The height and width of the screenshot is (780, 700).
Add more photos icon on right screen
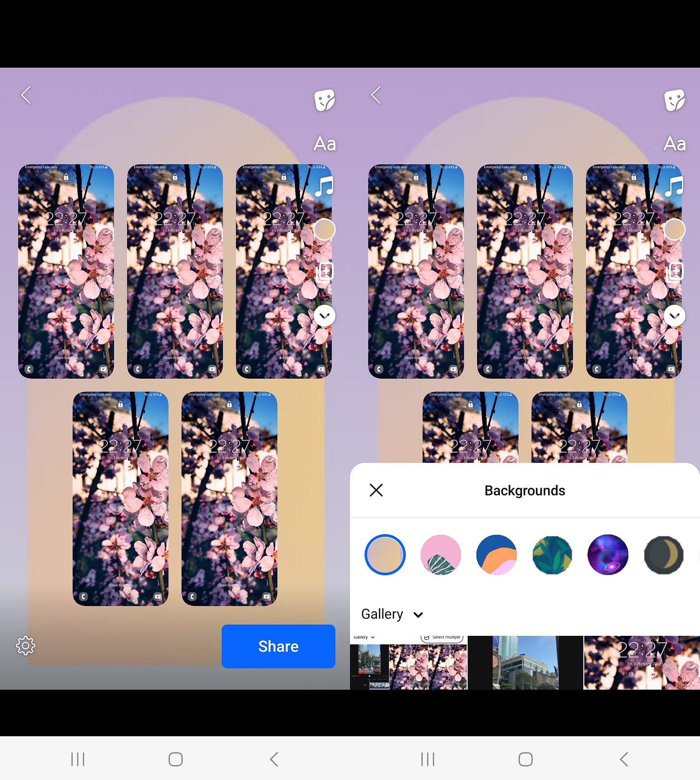coord(675,272)
